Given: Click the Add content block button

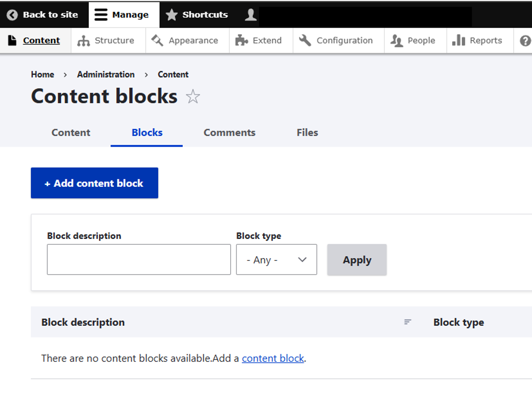Looking at the screenshot, I should 94,183.
